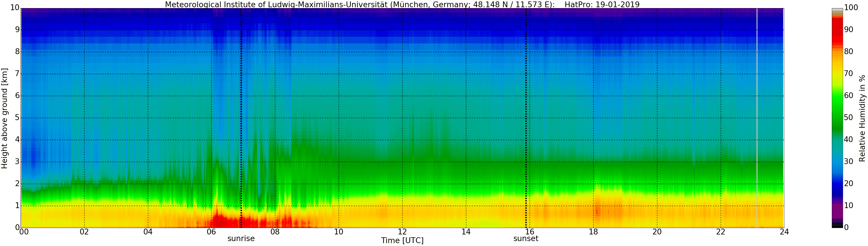
Task: Click the 'sunrise' label below the time axis
Action: (241, 238)
